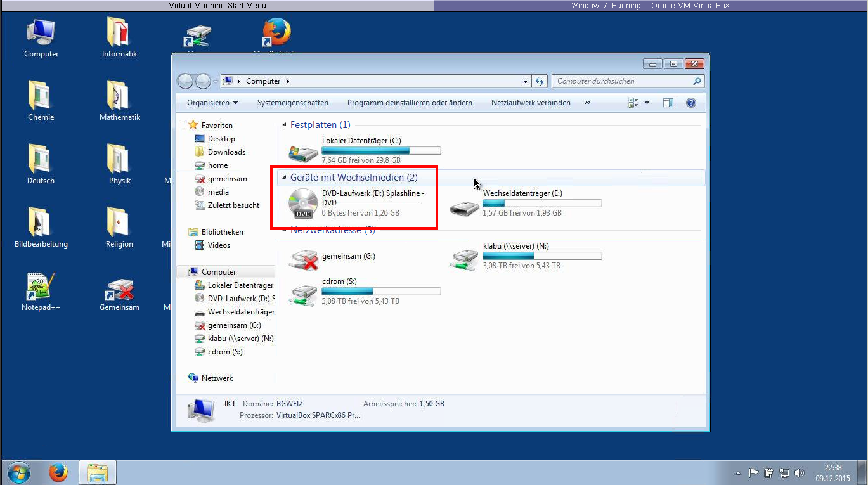
Task: Click the Computer durchsuchen search field
Action: click(621, 81)
